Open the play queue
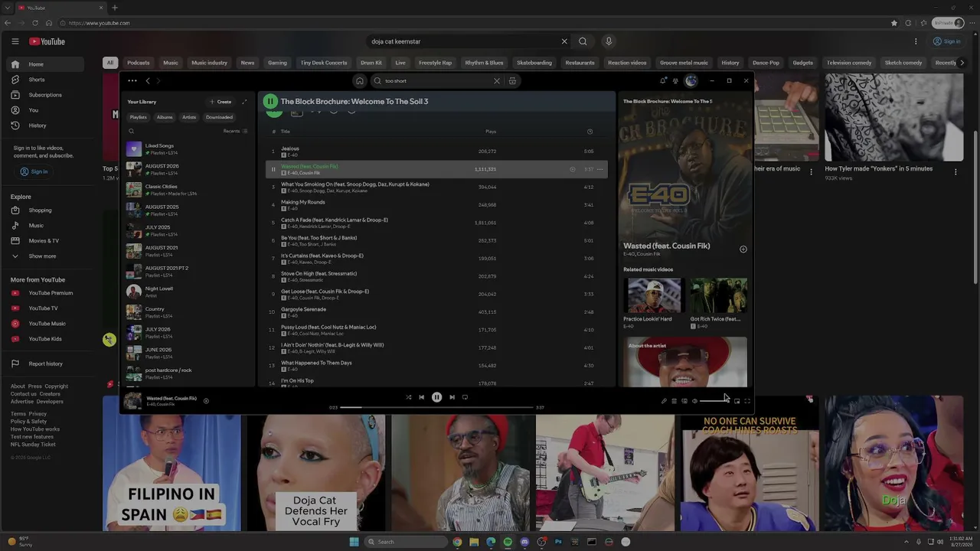The image size is (980, 551). [x=674, y=401]
